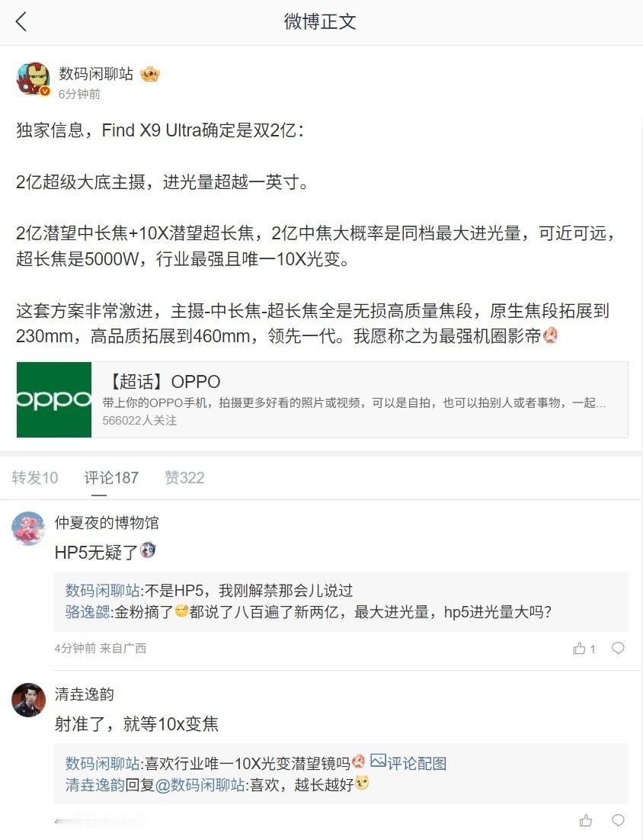Open the 【超话】OPPO super topic card

pos(320,399)
